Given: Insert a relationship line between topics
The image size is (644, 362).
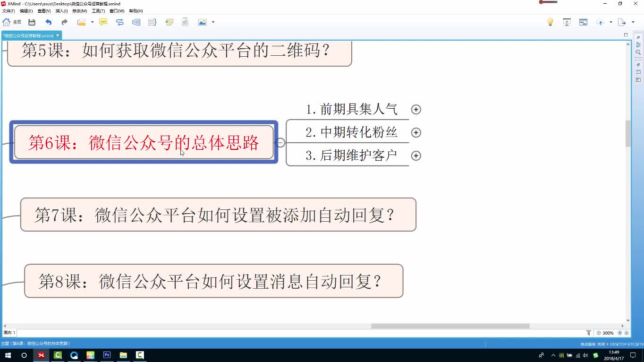Looking at the screenshot, I should click(119, 22).
